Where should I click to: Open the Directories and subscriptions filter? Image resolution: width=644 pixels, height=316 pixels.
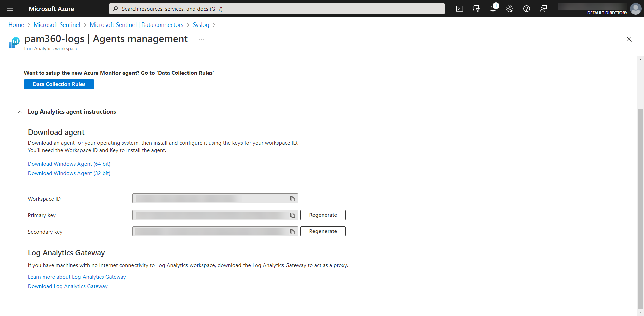pos(476,9)
